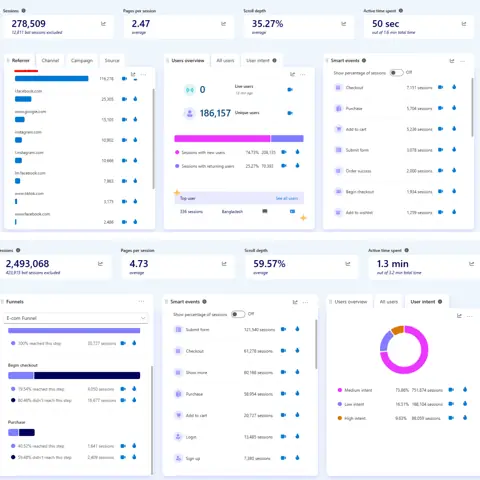Open the Funnels panel more options menu
Image resolution: width=480 pixels, height=480 pixels.
pos(141,301)
